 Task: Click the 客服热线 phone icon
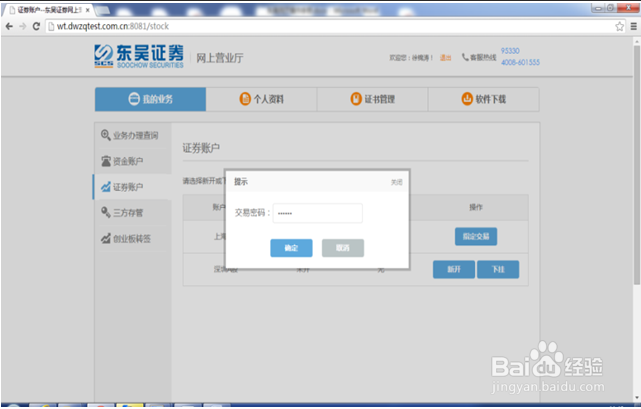click(x=465, y=57)
